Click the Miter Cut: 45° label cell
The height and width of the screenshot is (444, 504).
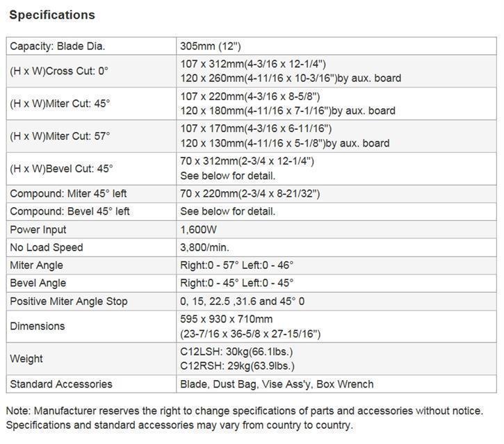60,104
